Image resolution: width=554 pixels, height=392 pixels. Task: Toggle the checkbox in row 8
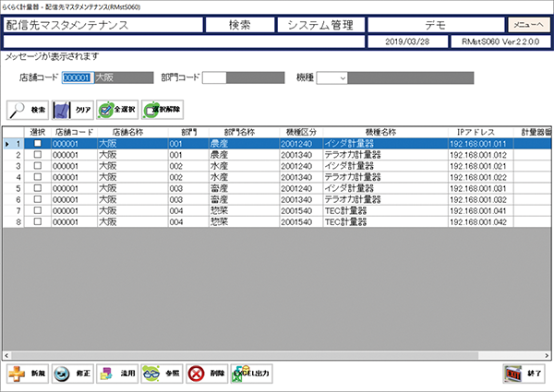click(38, 221)
